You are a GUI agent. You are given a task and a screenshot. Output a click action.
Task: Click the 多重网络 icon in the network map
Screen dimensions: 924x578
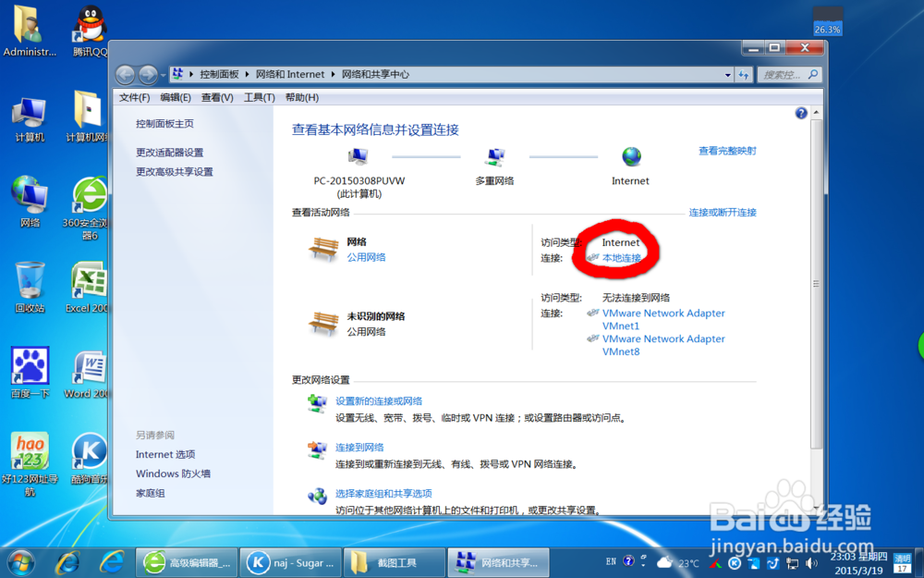pos(493,155)
